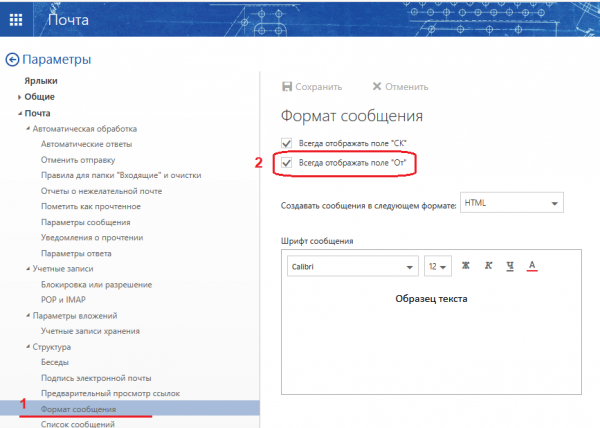Click the Формат сообщения page heading
The image size is (600, 428).
tap(352, 116)
